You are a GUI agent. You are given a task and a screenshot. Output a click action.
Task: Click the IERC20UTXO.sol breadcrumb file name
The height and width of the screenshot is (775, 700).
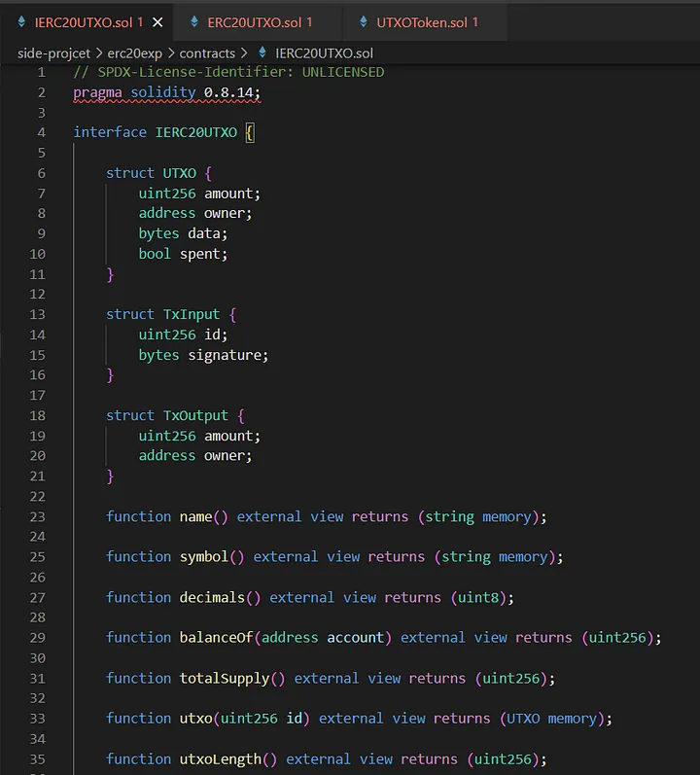coord(324,53)
